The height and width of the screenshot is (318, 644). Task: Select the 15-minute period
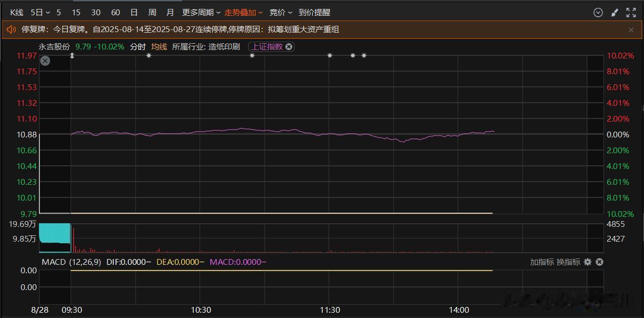(76, 13)
